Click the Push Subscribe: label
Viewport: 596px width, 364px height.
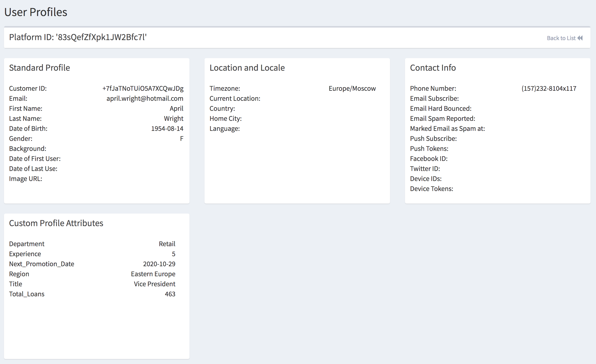pos(433,139)
